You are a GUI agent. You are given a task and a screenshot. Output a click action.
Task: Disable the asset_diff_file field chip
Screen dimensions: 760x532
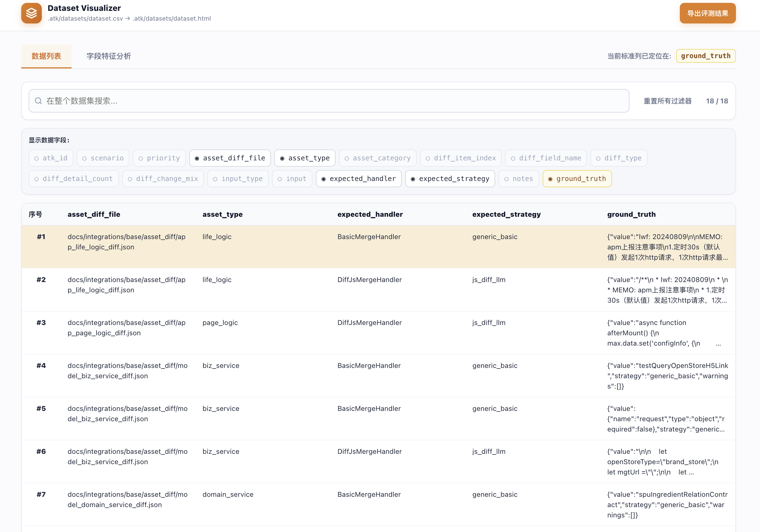[230, 158]
